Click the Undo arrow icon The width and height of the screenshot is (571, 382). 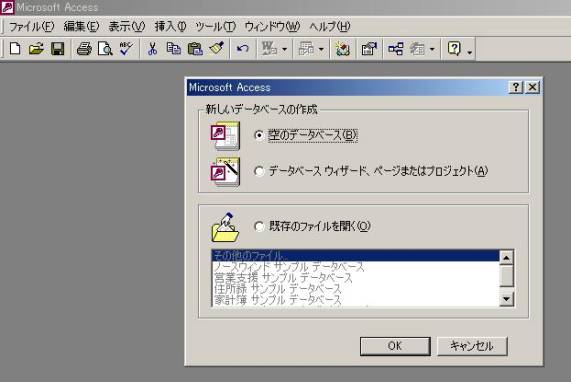[243, 48]
